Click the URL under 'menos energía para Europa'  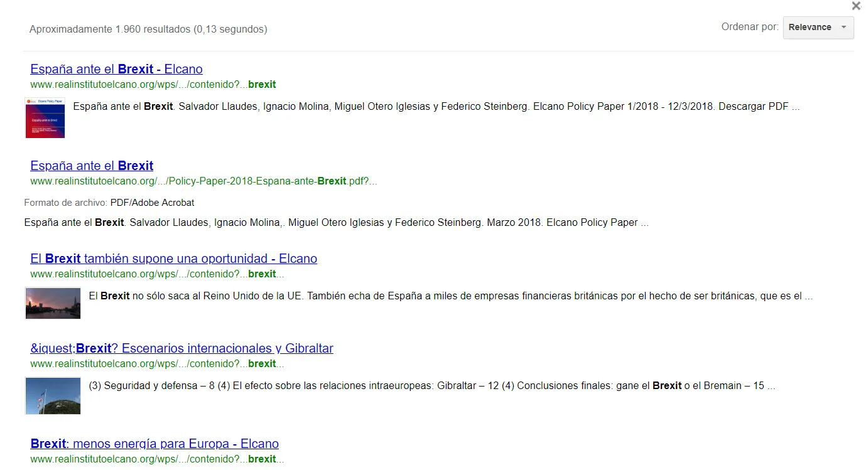[157, 459]
